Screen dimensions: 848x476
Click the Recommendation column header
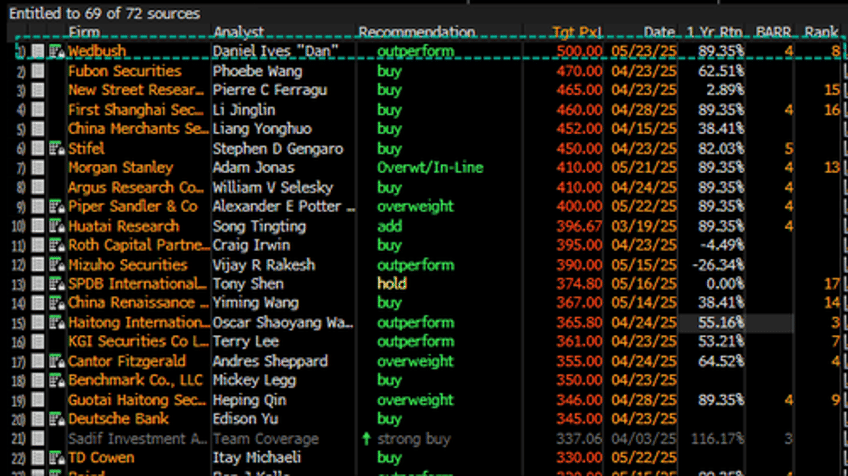(x=416, y=32)
